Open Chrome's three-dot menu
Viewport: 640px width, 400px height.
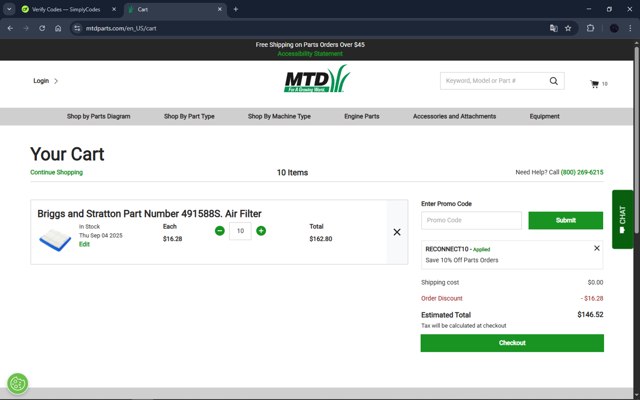(x=630, y=28)
